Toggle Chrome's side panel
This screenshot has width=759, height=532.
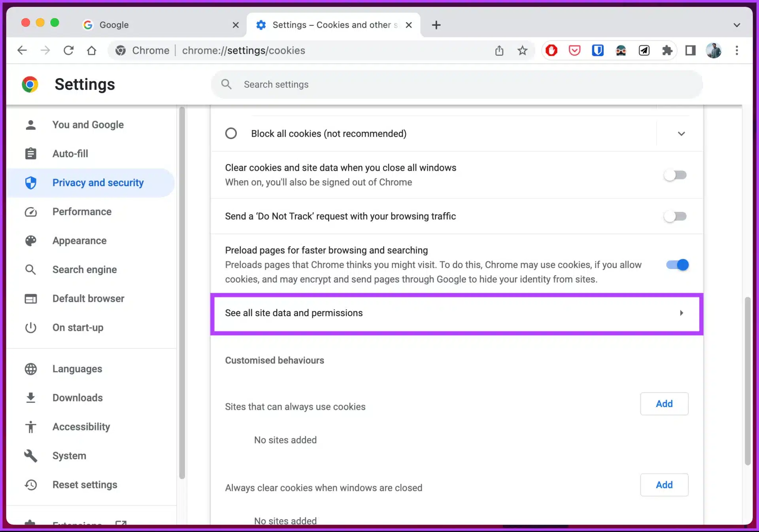(690, 51)
